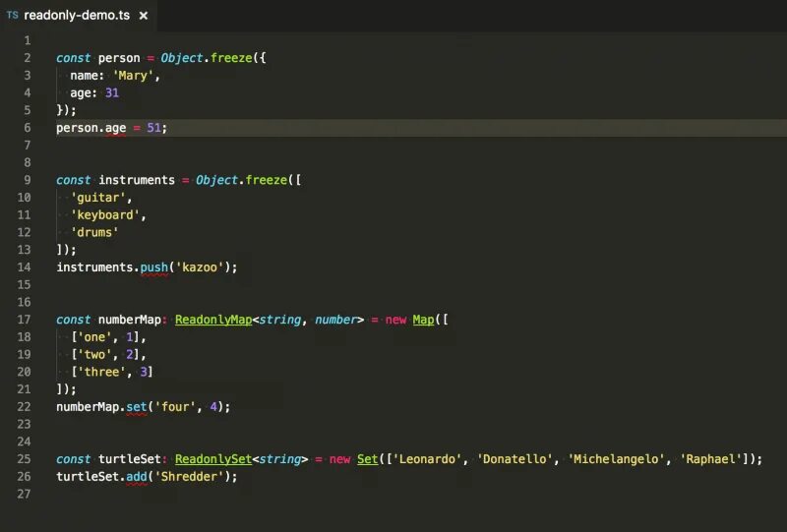787x532 pixels.
Task: Click the 'three' string on line 20
Action: (101, 373)
